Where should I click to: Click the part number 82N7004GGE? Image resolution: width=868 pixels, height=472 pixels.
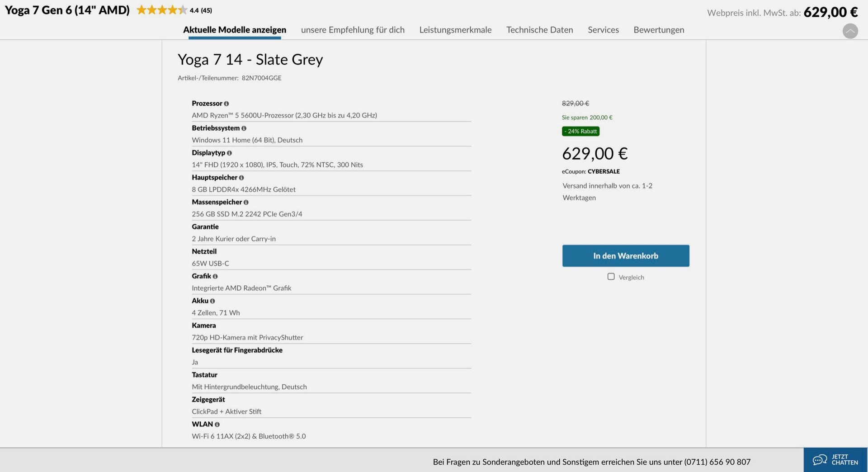261,78
